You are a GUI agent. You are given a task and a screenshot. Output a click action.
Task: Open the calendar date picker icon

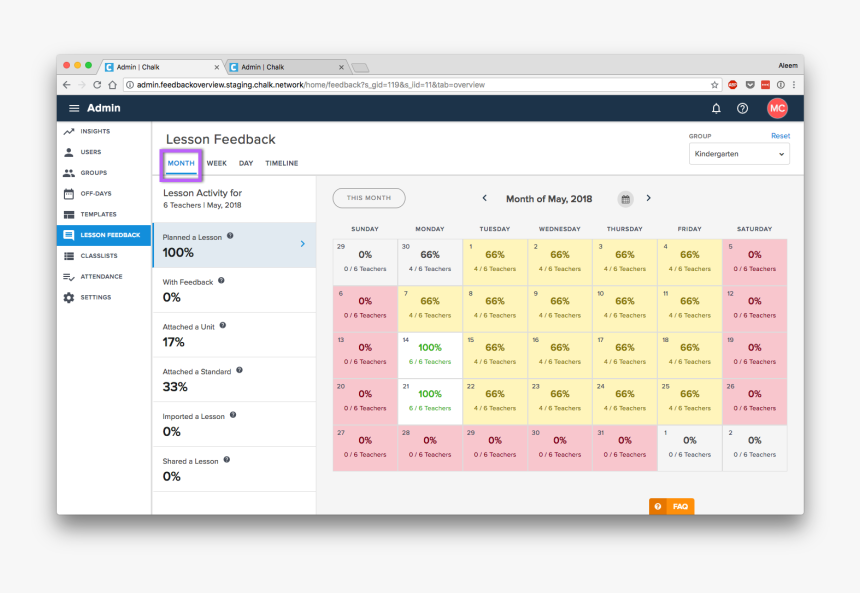625,199
